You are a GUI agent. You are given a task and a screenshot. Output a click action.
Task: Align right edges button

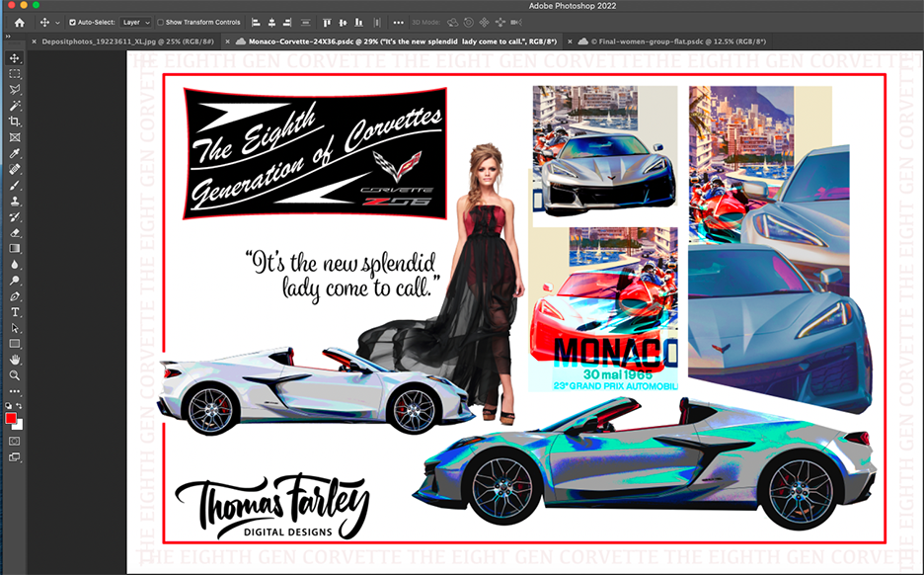(x=287, y=23)
